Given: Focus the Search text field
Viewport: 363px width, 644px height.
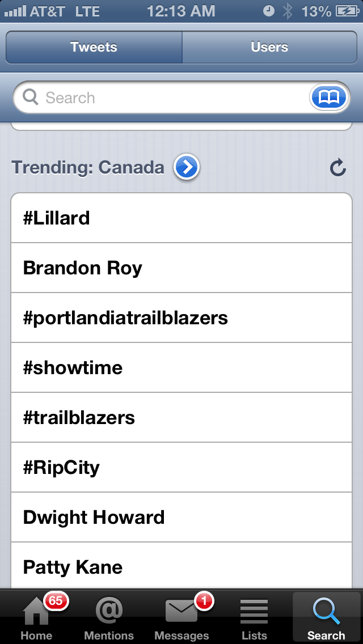Looking at the screenshot, I should (170, 98).
